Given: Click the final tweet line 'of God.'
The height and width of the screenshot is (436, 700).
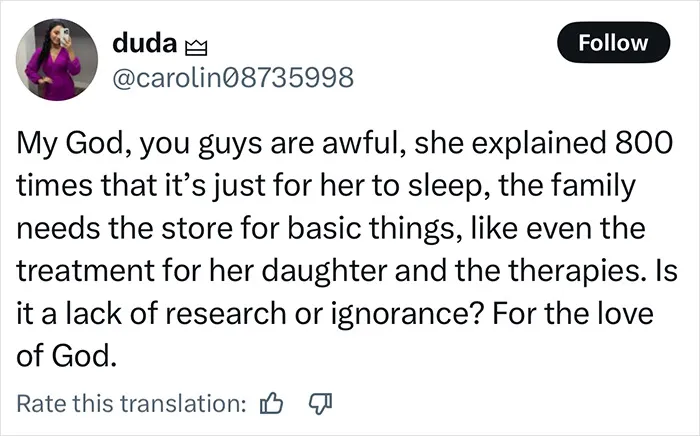Looking at the screenshot, I should 67,356.
